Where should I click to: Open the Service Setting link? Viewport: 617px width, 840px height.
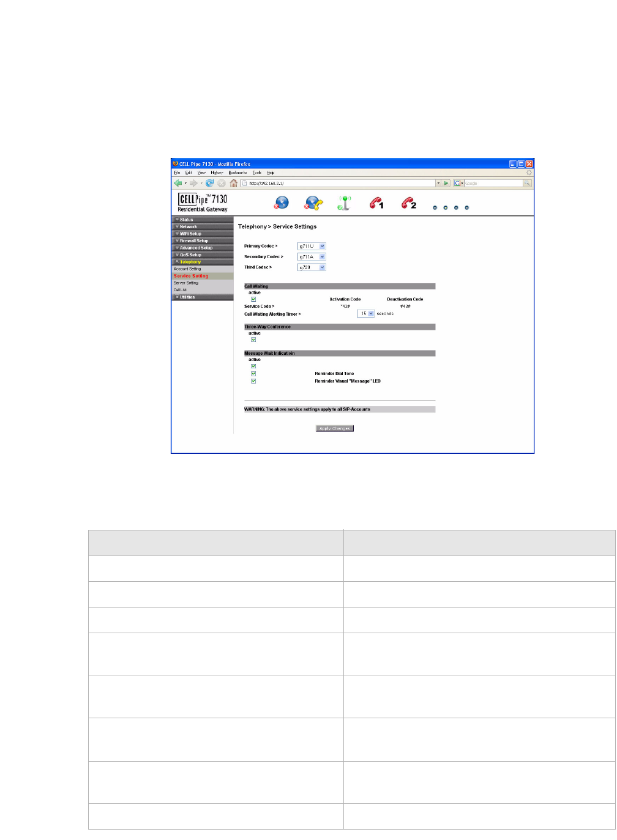point(191,276)
